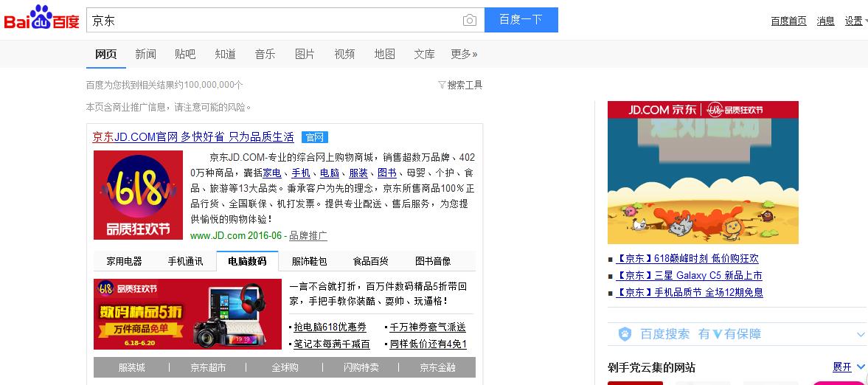Switch to the 贴吧 tab
Image resolution: width=868 pixels, height=385 pixels.
pos(185,54)
